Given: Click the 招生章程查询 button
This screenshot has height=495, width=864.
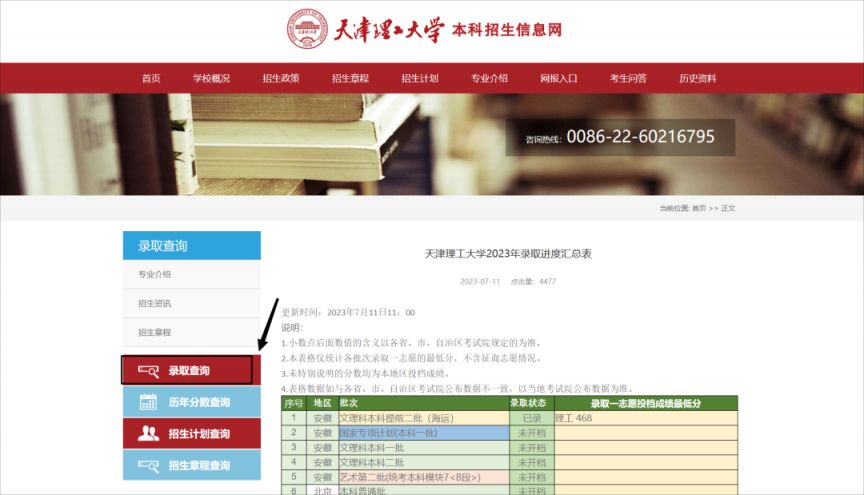Looking at the screenshot, I should (192, 465).
